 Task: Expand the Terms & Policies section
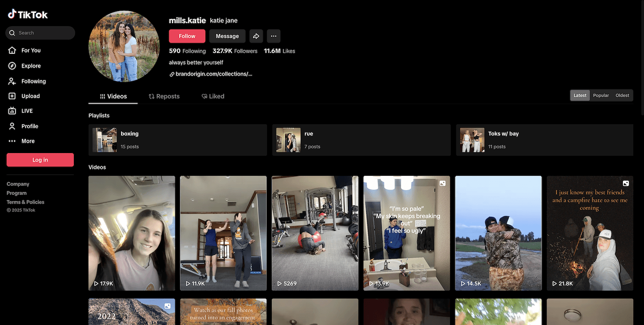25,202
